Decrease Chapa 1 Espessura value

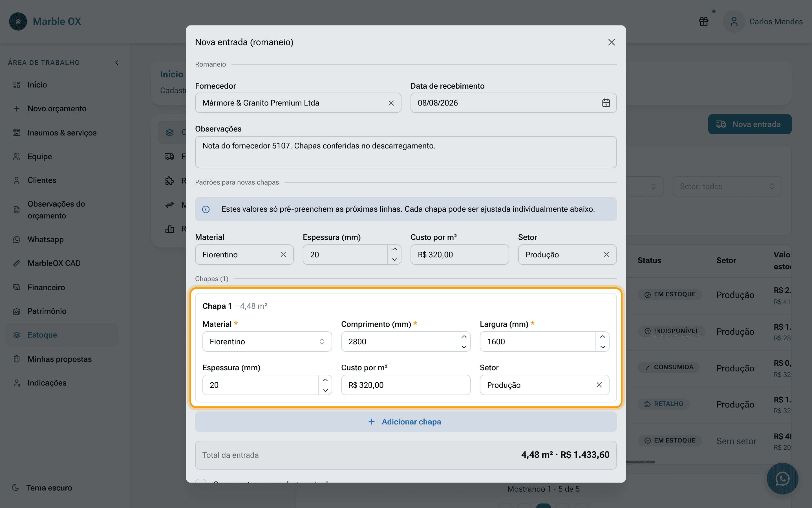pyautogui.click(x=325, y=390)
